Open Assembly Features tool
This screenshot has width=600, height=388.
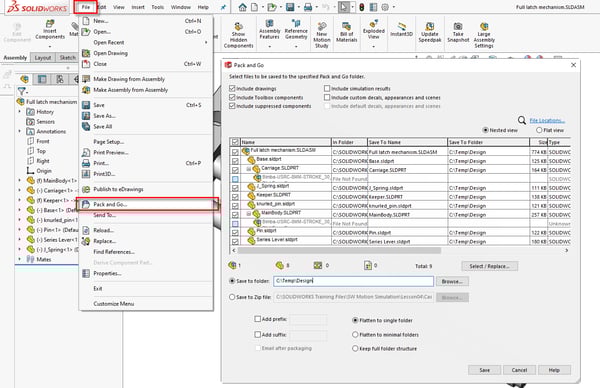pyautogui.click(x=269, y=30)
